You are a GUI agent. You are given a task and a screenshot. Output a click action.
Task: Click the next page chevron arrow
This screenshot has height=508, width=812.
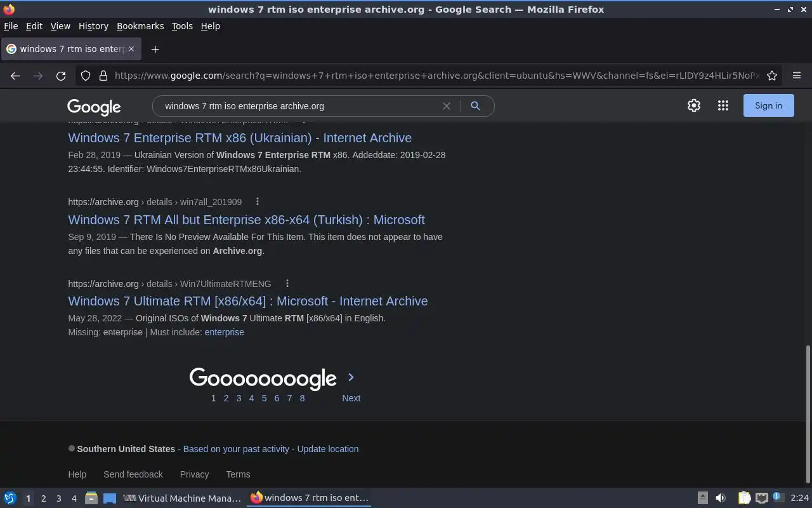tap(351, 377)
